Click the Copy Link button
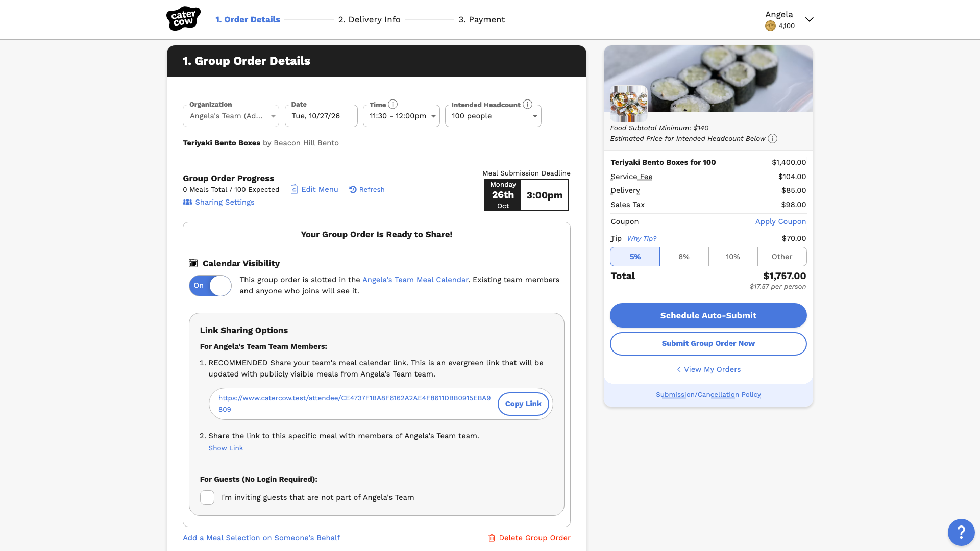Image resolution: width=980 pixels, height=551 pixels. [x=523, y=404]
